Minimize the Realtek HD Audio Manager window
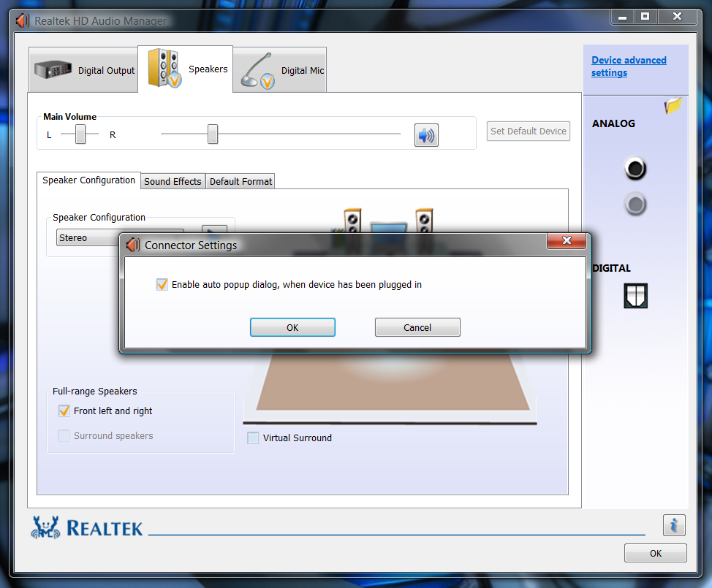712x588 pixels. pyautogui.click(x=623, y=17)
